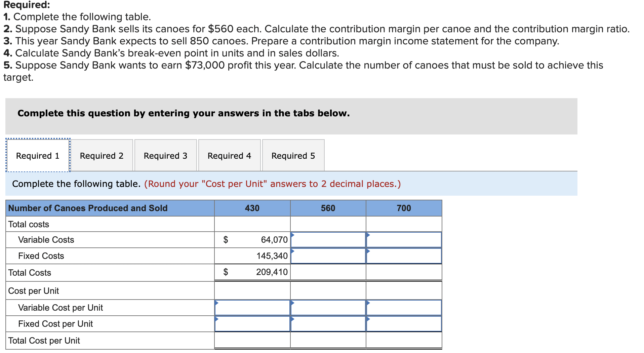Switch to the Required 3 tab
644x353 pixels.
pyautogui.click(x=165, y=155)
